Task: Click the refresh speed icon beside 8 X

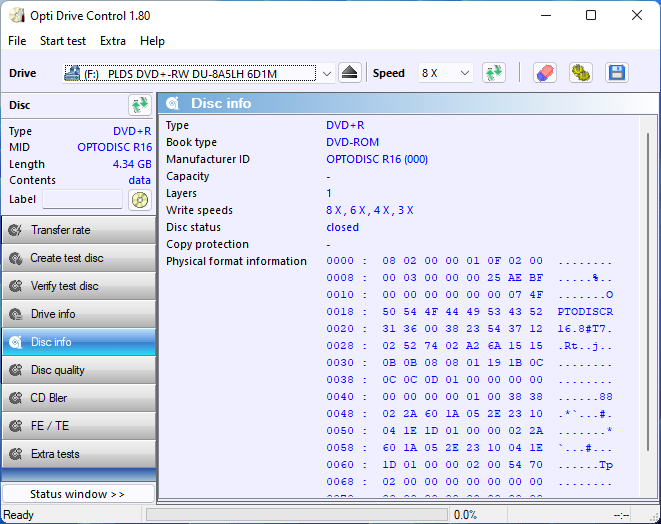Action: pyautogui.click(x=494, y=73)
